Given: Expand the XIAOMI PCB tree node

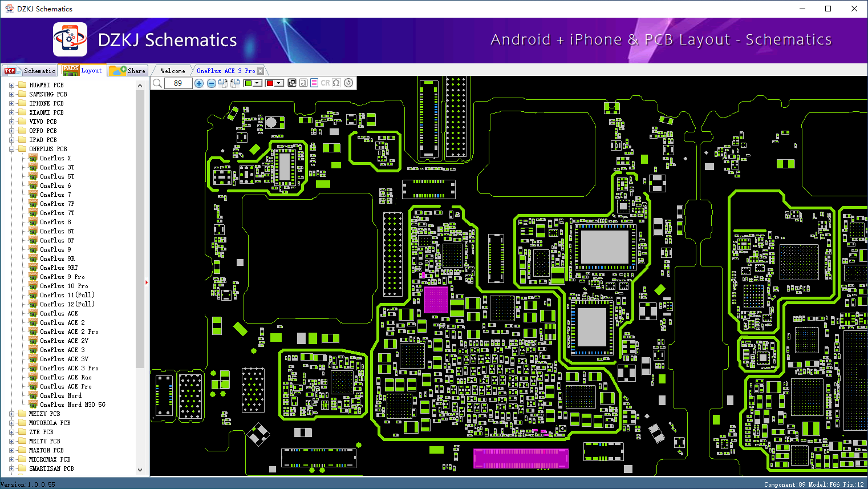Looking at the screenshot, I should tap(11, 112).
